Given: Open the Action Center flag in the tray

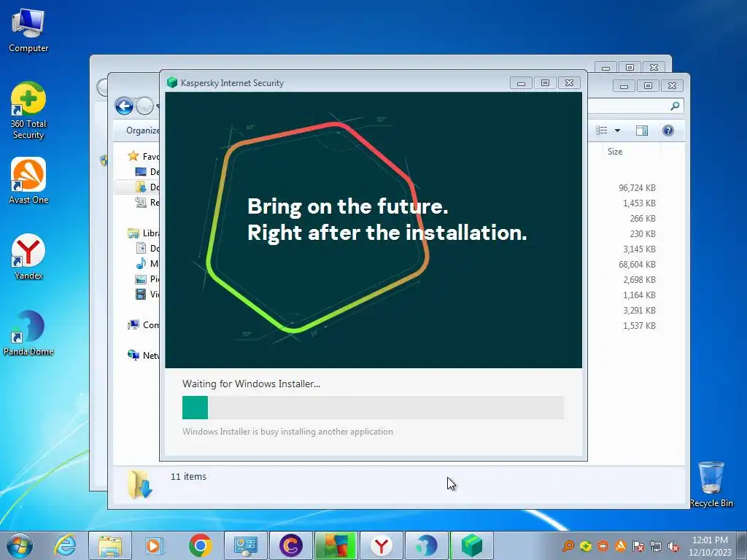Looking at the screenshot, I should click(638, 546).
